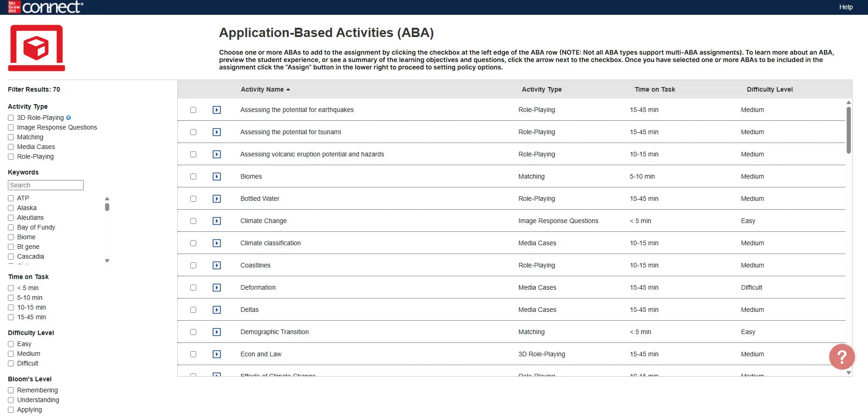Expand preview arrow for Biomes row
868x416 pixels.
217,176
